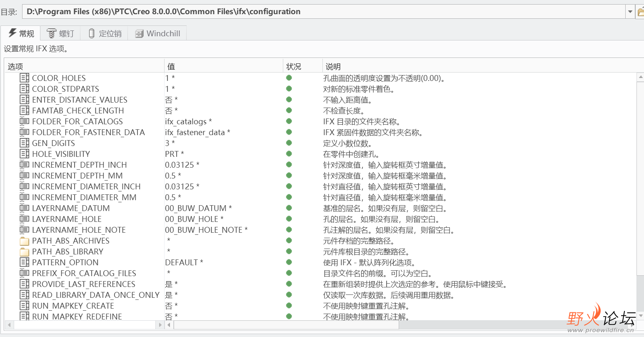The height and width of the screenshot is (337, 644).
Task: Click the FOLDER_FOR_CATALOGS option icon
Action: (x=25, y=121)
